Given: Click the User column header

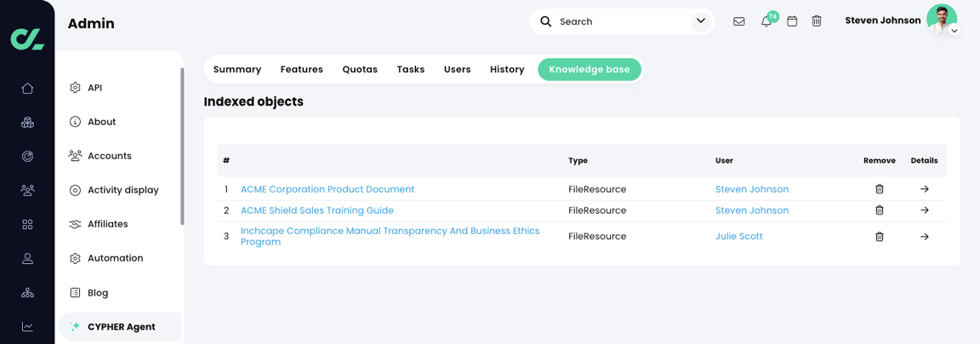Looking at the screenshot, I should (725, 161).
